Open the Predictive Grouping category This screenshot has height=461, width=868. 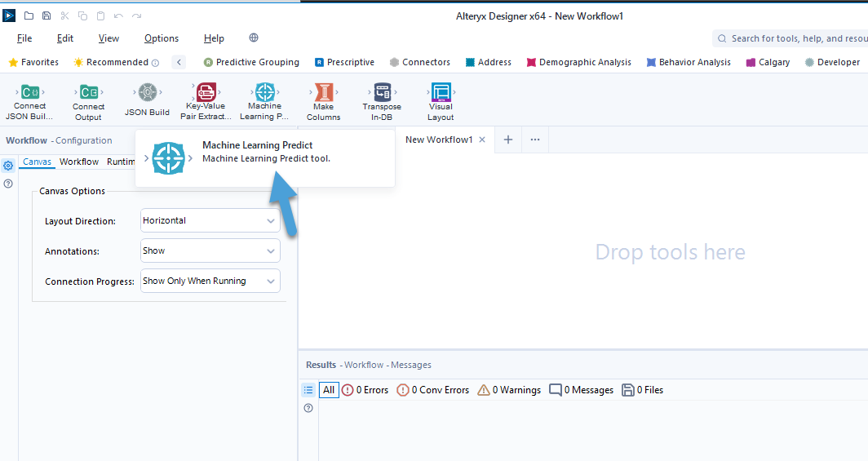pyautogui.click(x=251, y=62)
